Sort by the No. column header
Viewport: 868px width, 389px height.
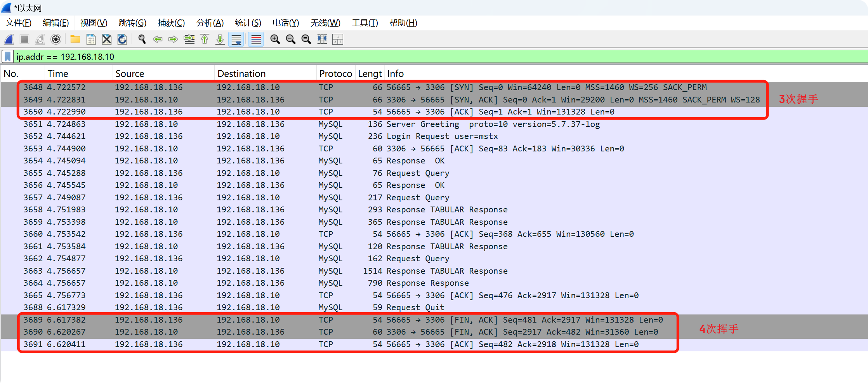23,74
